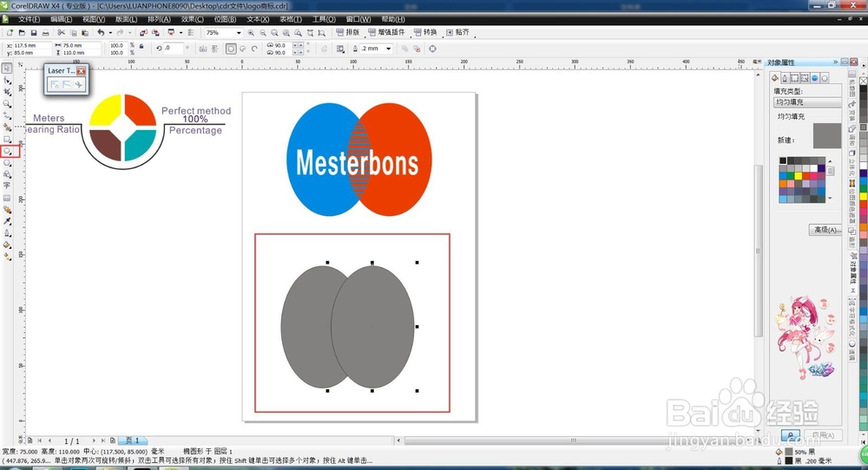This screenshot has height=470, width=868.
Task: Select the Outline pen tool
Action: click(7, 232)
